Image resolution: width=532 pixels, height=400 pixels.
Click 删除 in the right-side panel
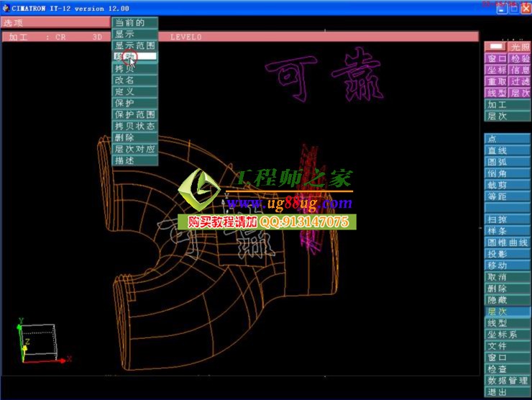[508, 288]
